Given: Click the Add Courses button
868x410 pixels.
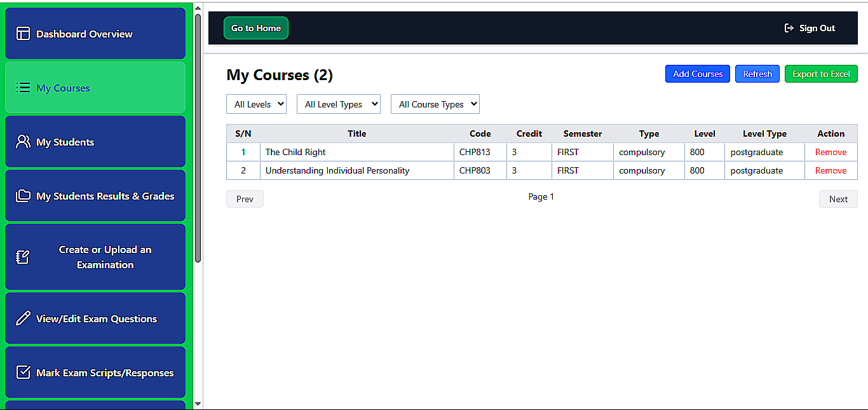Looking at the screenshot, I should (698, 74).
